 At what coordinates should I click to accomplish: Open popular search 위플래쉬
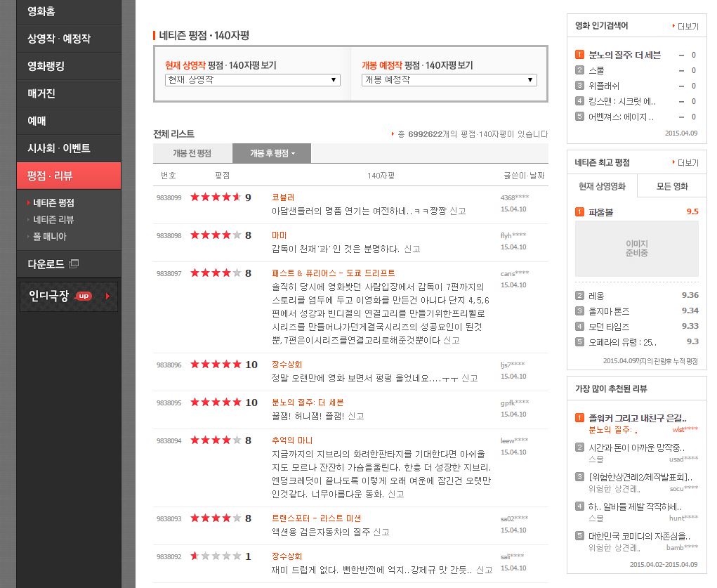[604, 86]
